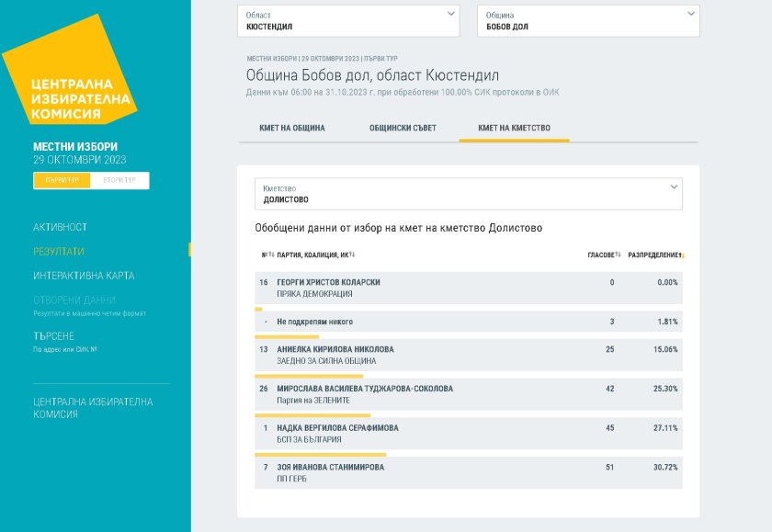
Task: Click the chevron of the Област dropdown
Action: [450, 14]
